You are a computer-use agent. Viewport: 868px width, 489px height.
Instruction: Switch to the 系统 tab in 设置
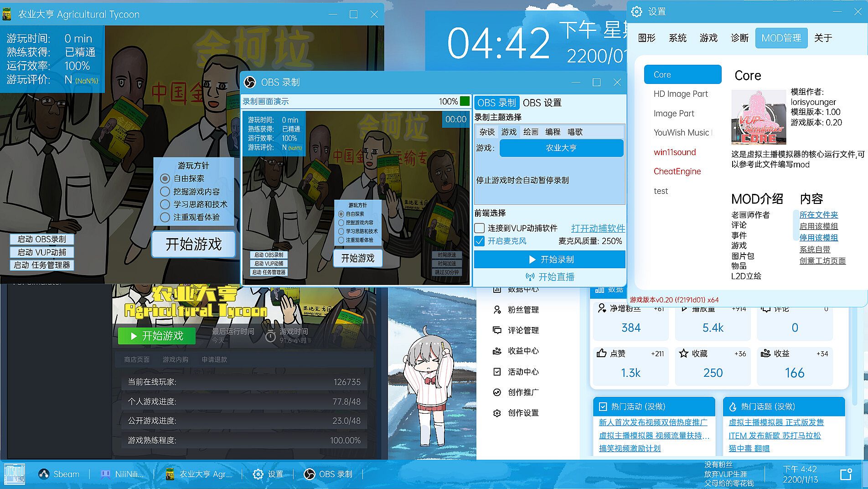678,38
